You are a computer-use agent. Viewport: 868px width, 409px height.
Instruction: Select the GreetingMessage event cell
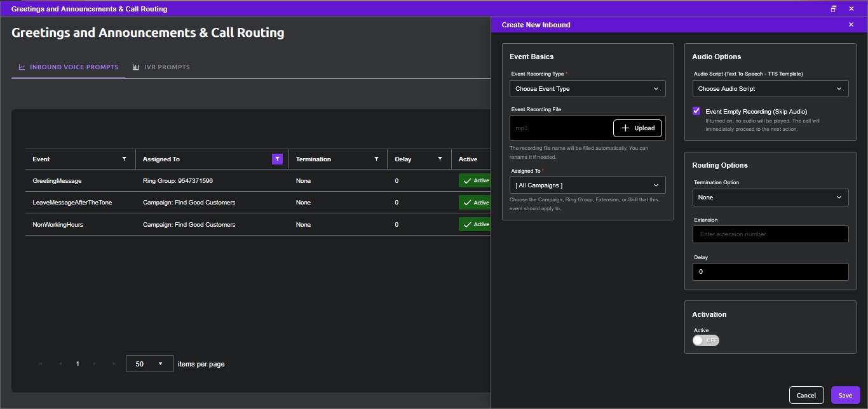(x=80, y=181)
